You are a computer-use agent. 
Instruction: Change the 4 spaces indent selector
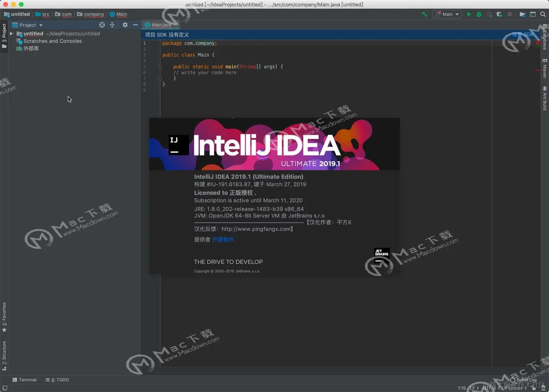[x=516, y=388]
